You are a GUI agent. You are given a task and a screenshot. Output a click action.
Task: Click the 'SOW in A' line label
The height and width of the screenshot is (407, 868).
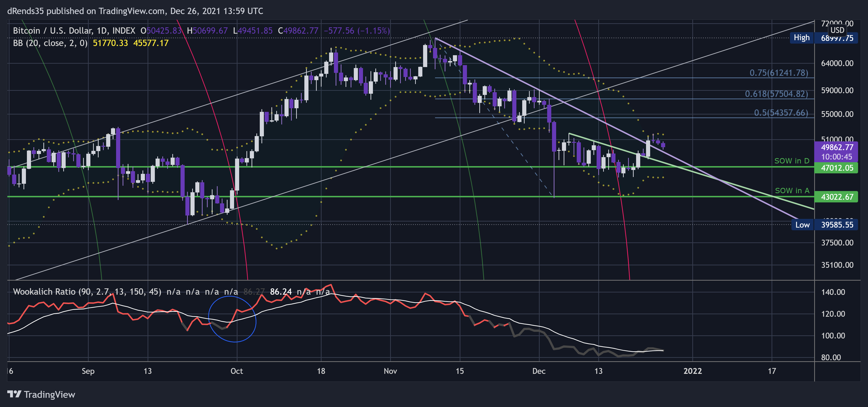click(792, 191)
